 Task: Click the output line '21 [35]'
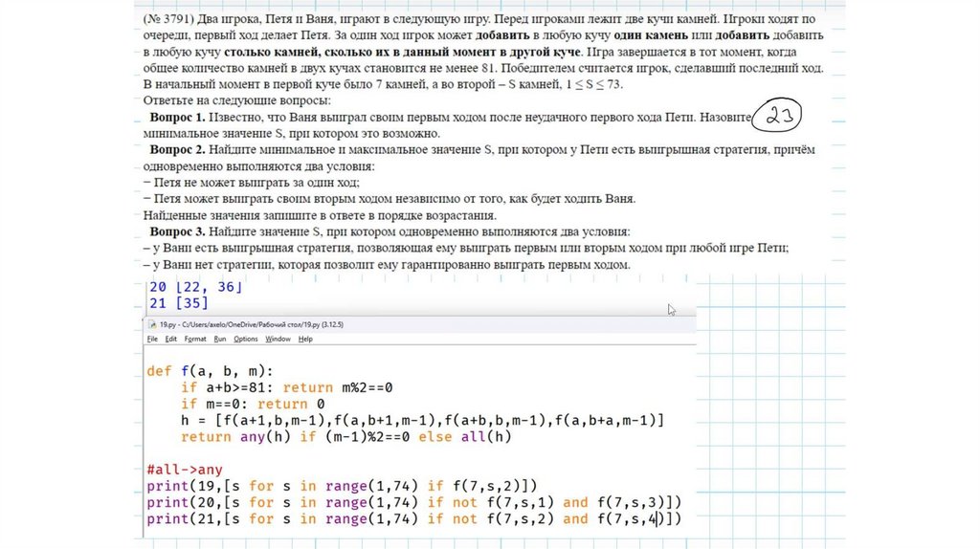[x=179, y=303]
